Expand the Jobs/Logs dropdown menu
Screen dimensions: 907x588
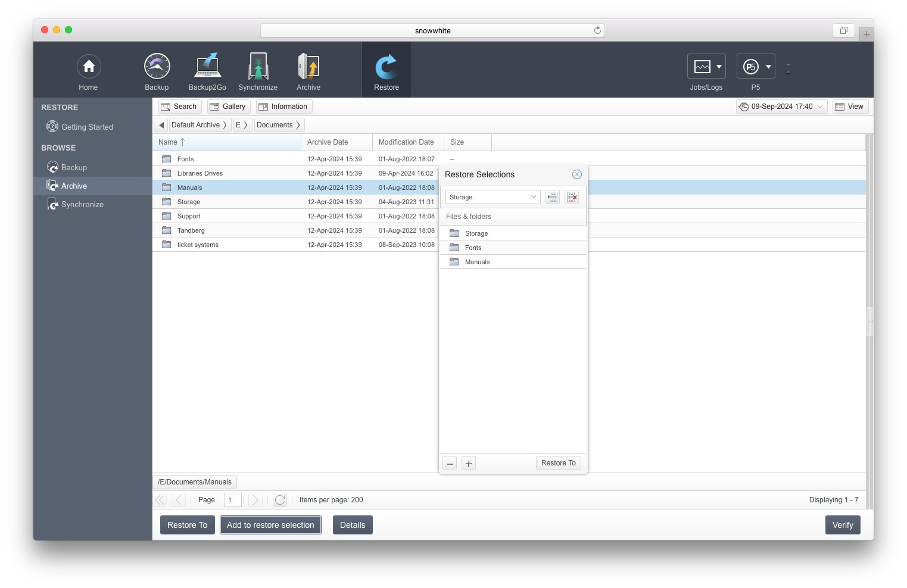719,67
